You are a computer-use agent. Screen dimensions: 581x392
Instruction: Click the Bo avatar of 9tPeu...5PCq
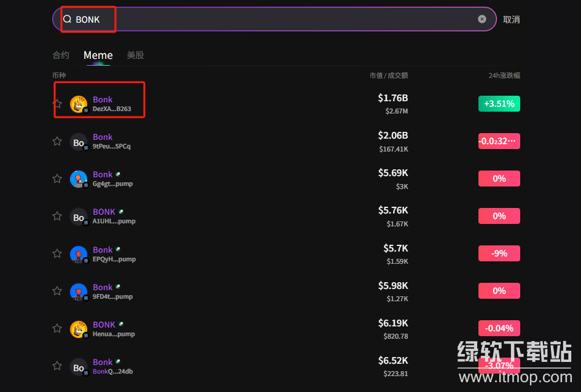point(79,142)
